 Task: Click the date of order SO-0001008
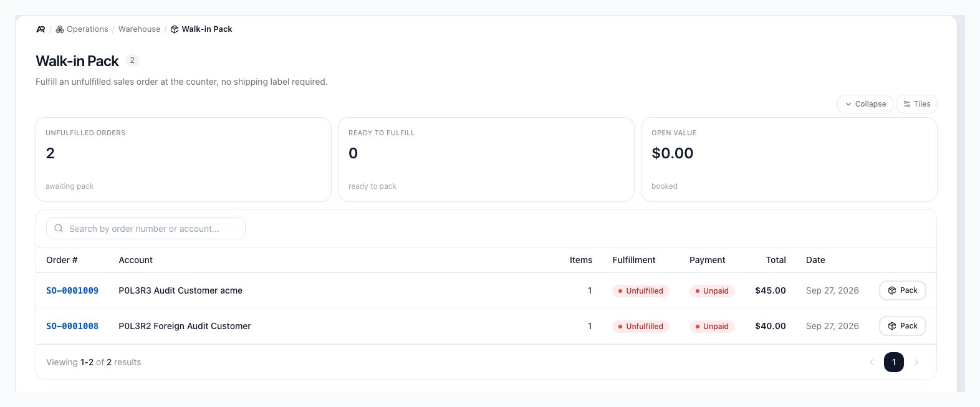click(832, 326)
